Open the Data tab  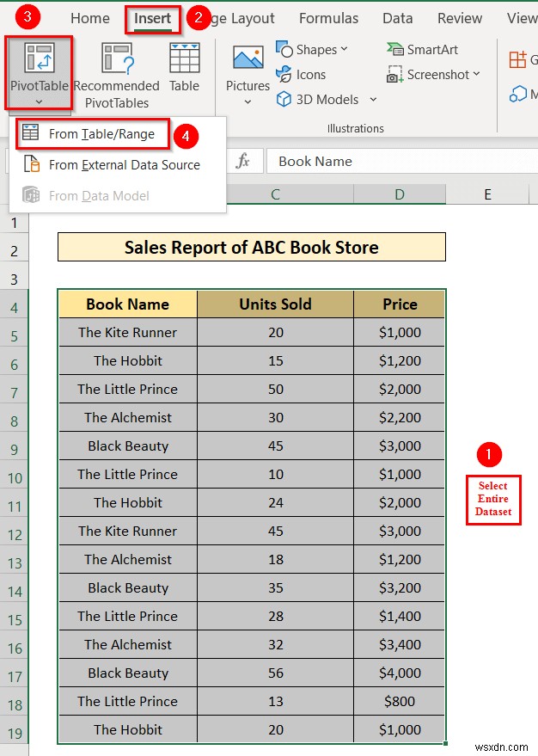click(x=397, y=18)
